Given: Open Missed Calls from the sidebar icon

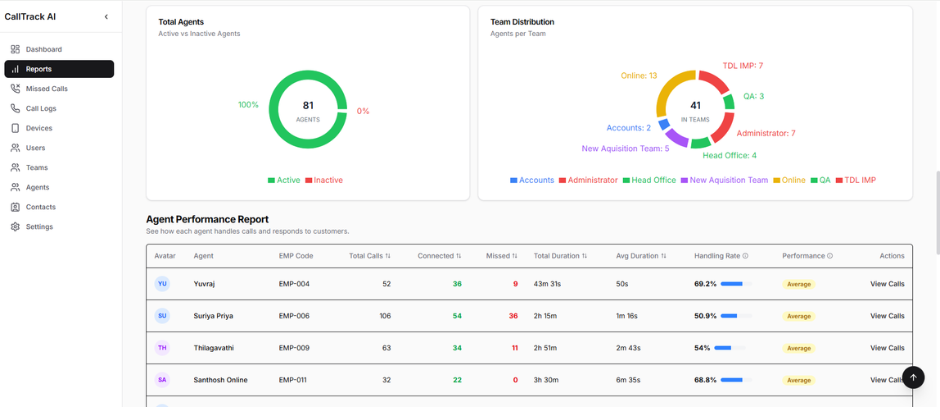Looking at the screenshot, I should pos(16,89).
